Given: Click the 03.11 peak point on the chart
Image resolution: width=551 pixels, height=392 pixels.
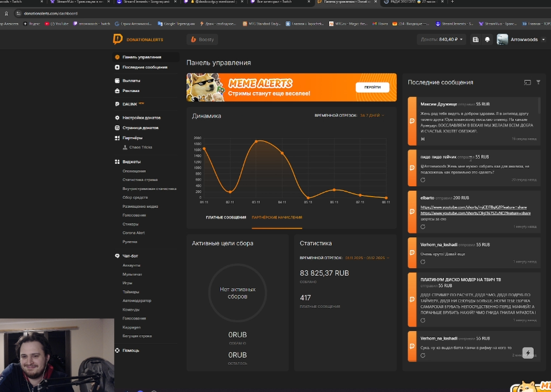Looking at the screenshot, I should (256, 141).
